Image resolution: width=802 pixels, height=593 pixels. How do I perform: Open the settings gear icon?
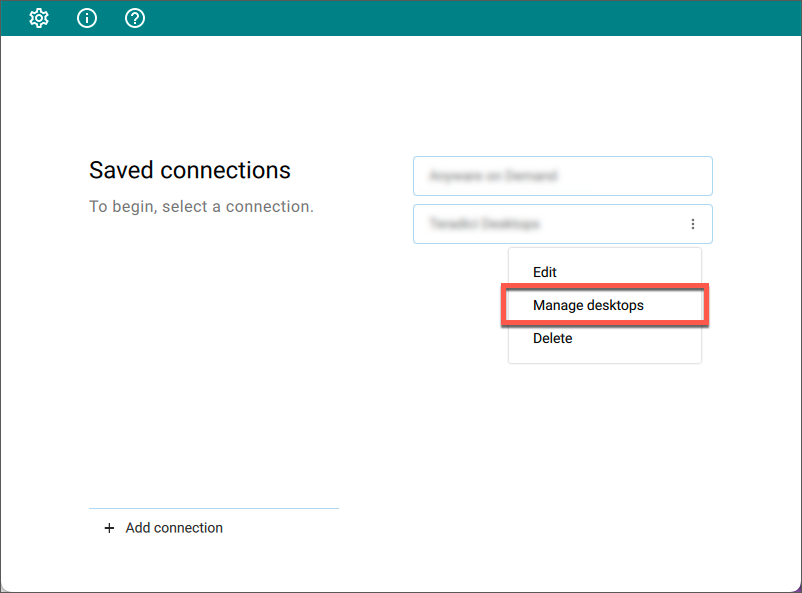click(39, 18)
